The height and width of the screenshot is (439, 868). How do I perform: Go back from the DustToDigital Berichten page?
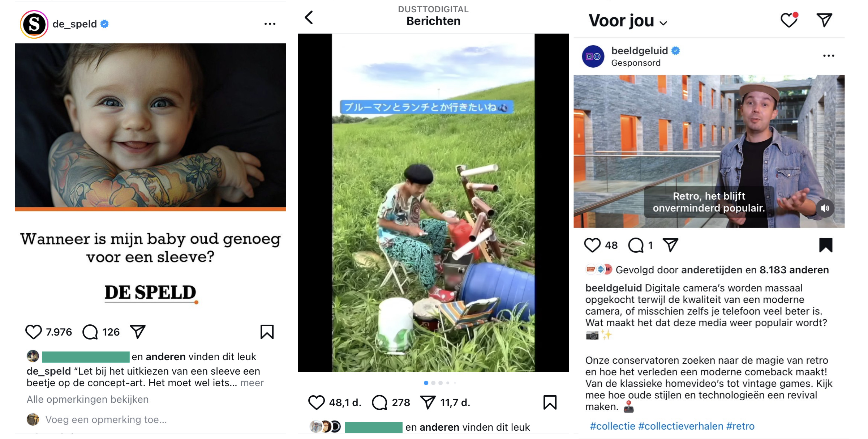[x=309, y=17]
